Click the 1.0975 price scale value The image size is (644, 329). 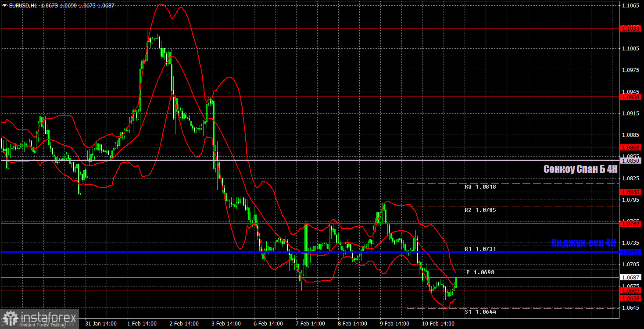(x=631, y=70)
